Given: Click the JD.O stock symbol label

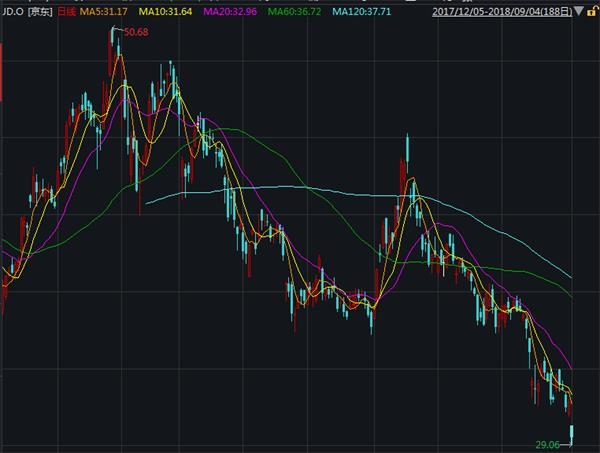Looking at the screenshot, I should click(x=12, y=12).
